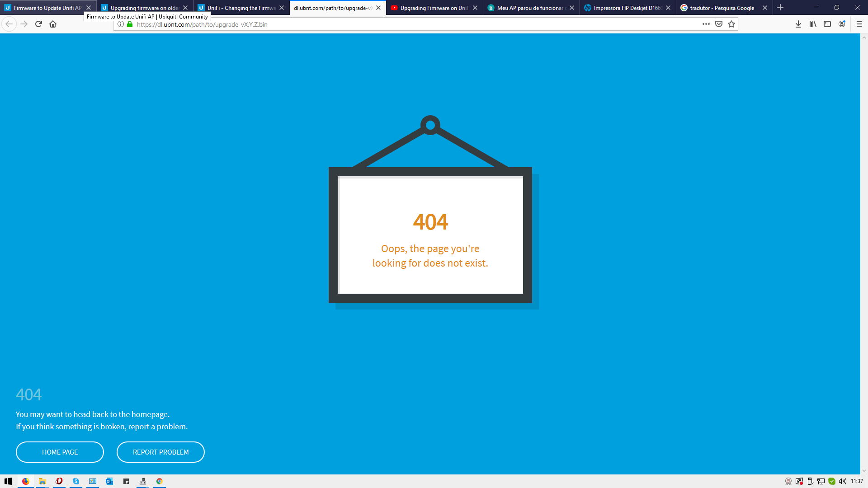Show site information icon in address bar

click(121, 24)
